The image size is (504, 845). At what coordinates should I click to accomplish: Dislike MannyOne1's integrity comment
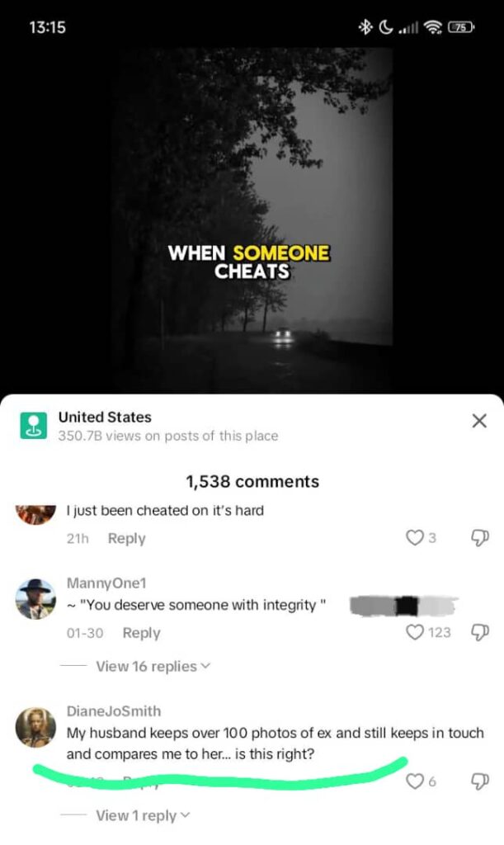click(479, 632)
